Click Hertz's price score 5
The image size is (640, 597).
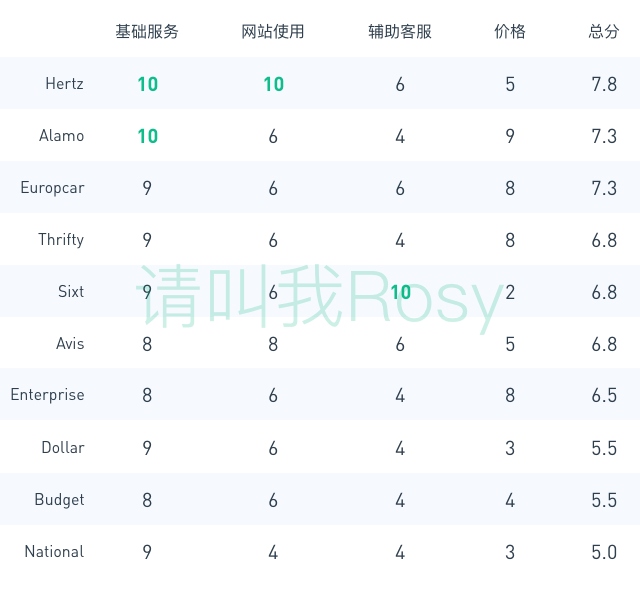[510, 84]
